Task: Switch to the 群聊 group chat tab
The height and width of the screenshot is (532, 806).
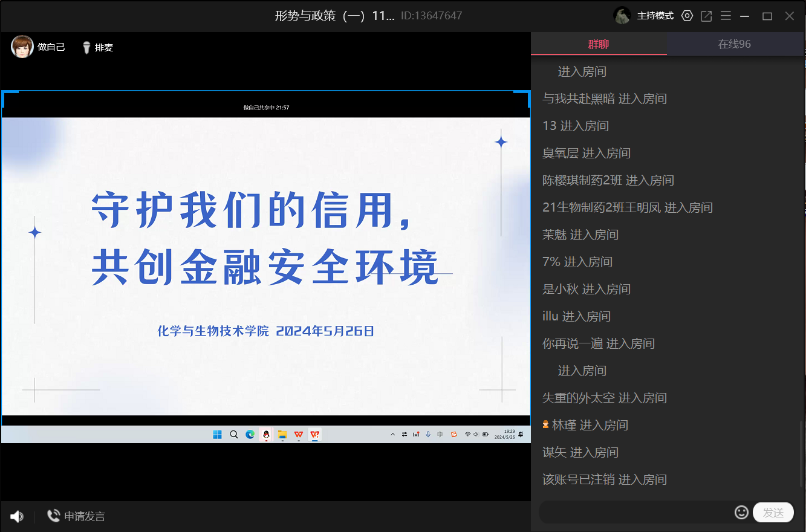Action: (x=599, y=44)
